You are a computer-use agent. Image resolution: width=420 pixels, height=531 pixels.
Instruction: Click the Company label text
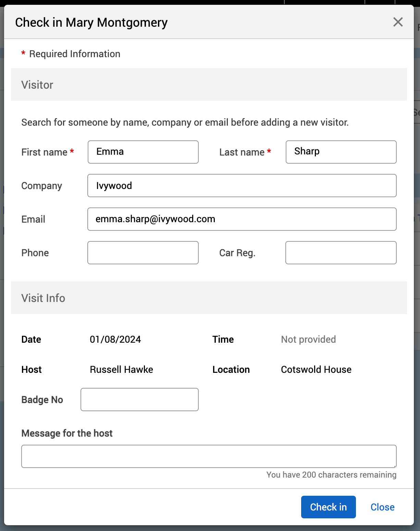pyautogui.click(x=41, y=186)
